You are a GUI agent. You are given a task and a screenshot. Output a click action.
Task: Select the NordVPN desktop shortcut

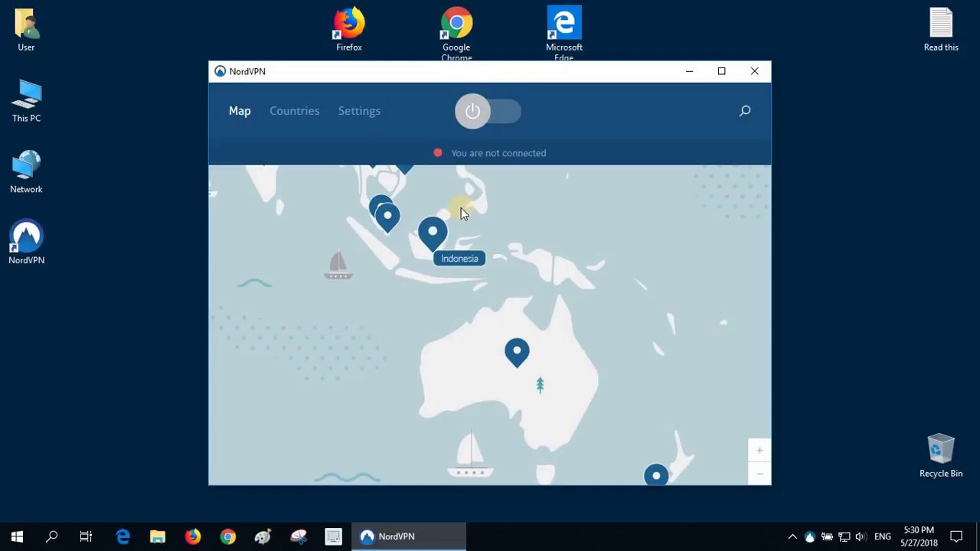pos(26,243)
